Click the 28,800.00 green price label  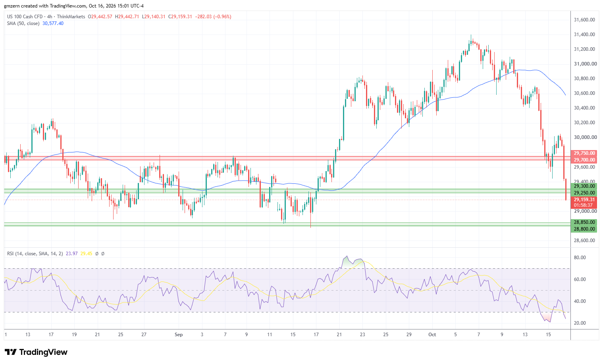pyautogui.click(x=584, y=229)
